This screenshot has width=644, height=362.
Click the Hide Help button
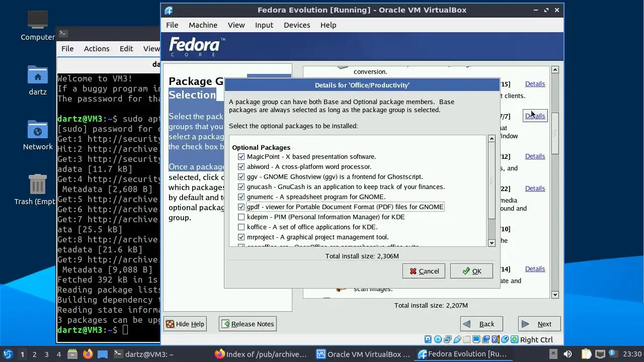(x=185, y=324)
